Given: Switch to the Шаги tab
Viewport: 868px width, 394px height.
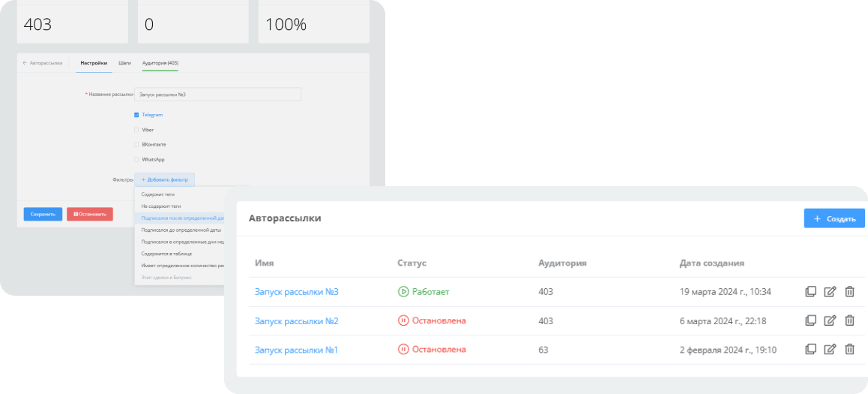Looking at the screenshot, I should (124, 63).
